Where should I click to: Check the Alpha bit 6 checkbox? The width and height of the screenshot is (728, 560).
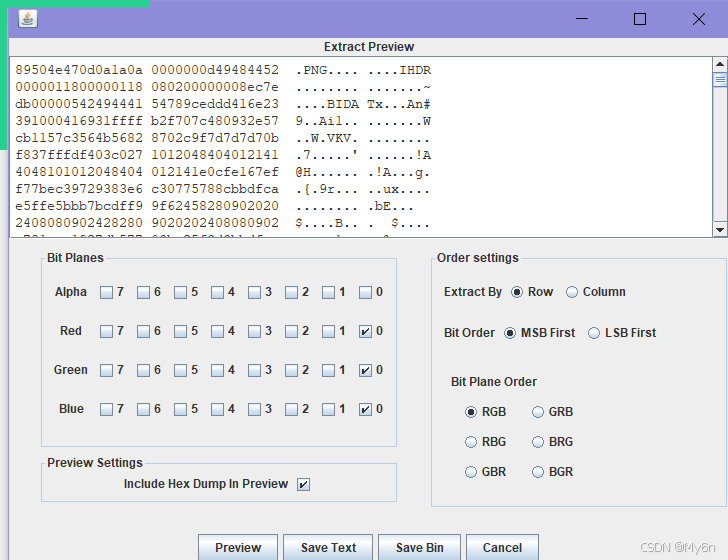pyautogui.click(x=143, y=292)
